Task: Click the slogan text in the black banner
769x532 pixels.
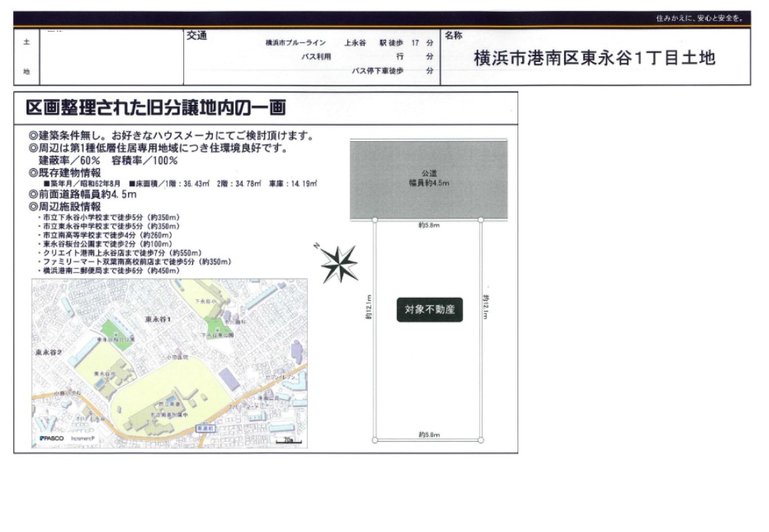Action: (699, 18)
